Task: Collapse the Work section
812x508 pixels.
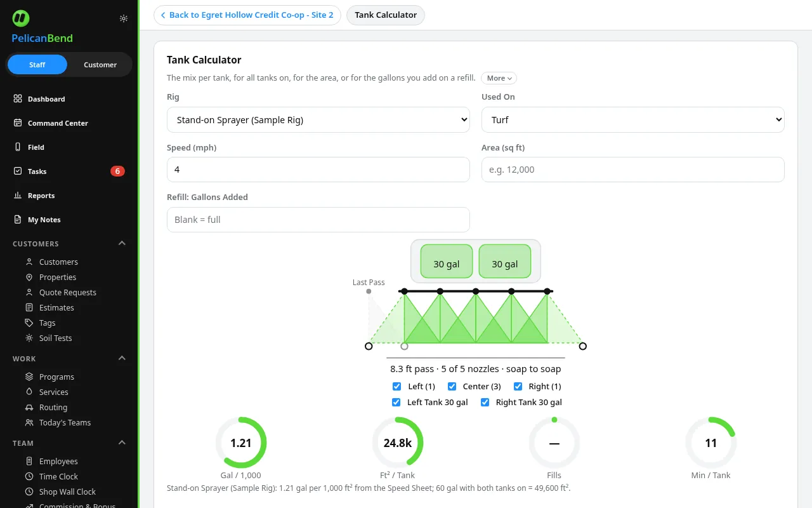Action: (122, 359)
